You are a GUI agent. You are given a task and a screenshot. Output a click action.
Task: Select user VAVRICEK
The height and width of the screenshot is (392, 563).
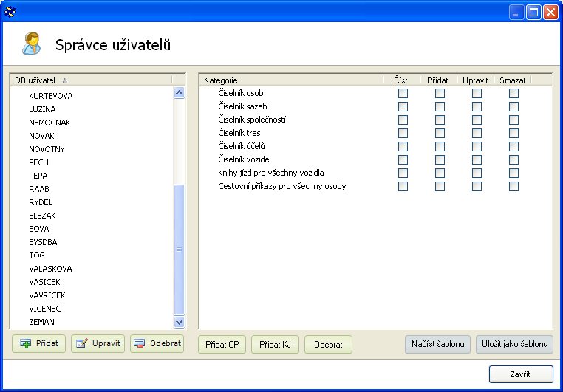47,295
